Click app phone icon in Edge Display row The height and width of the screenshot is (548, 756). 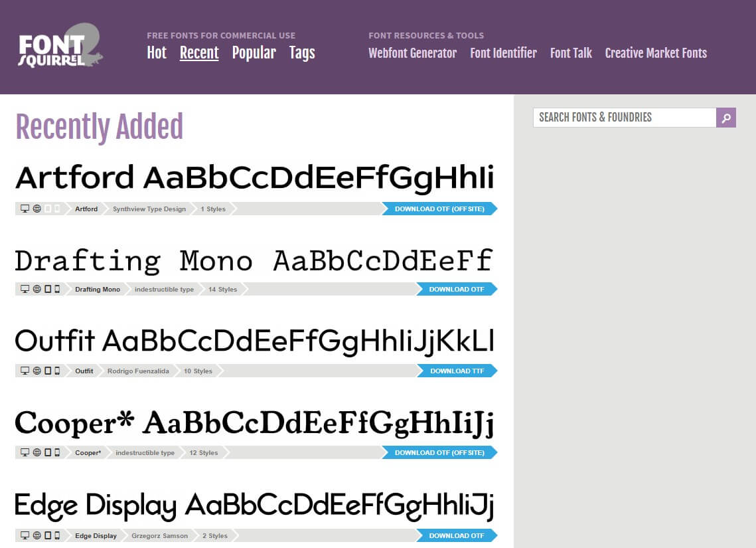tap(57, 535)
